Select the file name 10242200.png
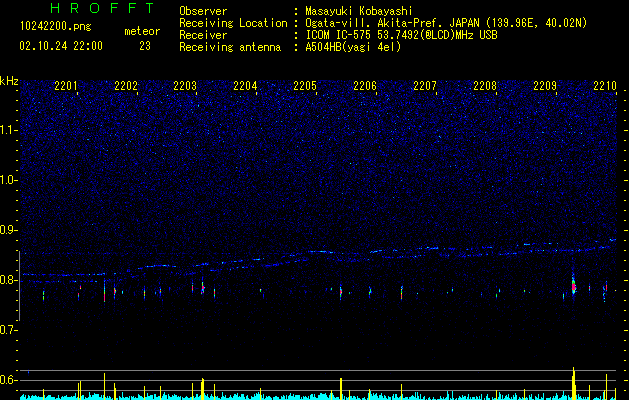 click(56, 27)
